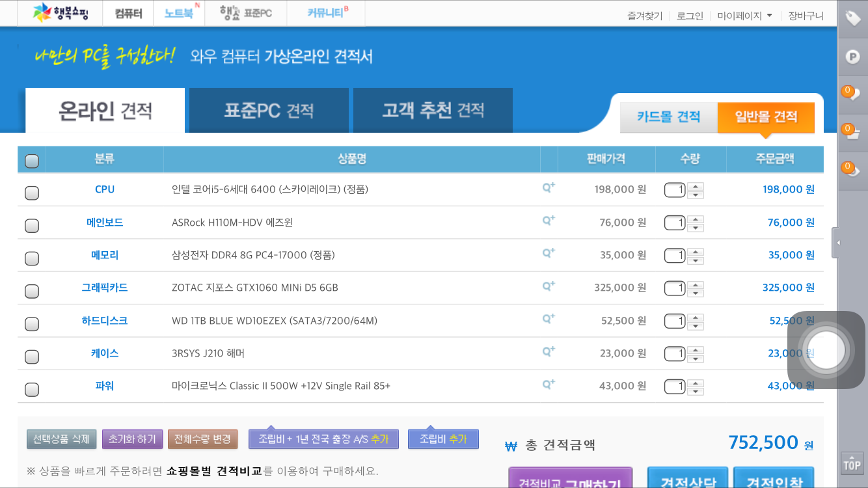The height and width of the screenshot is (488, 868).
Task: Select the 카드몰 견적 toggle option
Action: 668,117
